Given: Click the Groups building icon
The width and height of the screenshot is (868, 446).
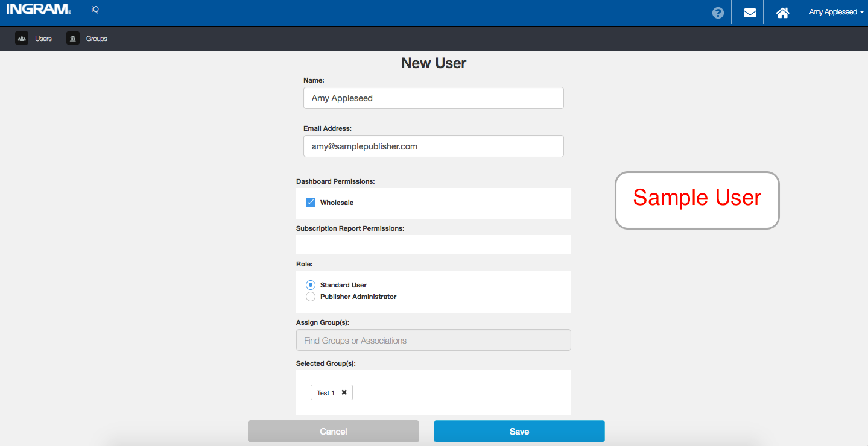Looking at the screenshot, I should click(73, 39).
